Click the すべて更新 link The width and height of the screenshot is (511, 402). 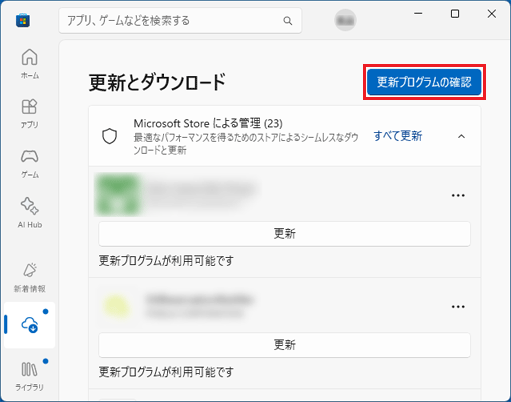398,136
